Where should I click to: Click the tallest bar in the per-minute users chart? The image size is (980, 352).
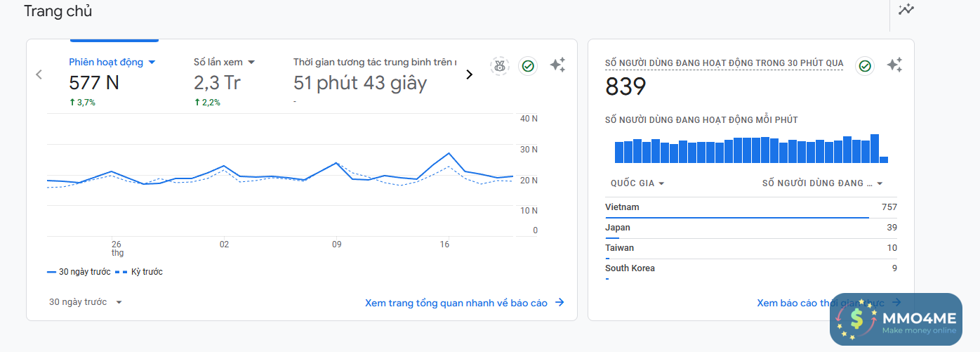coord(874,149)
